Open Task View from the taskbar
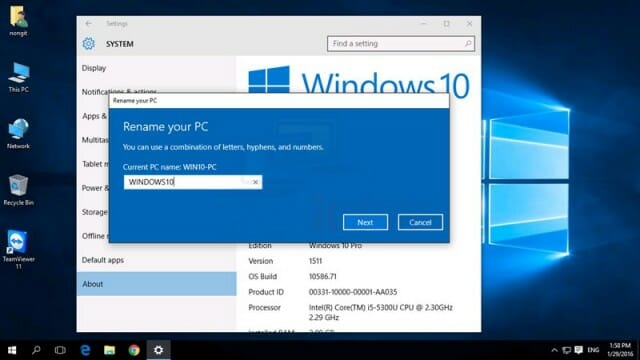 60,350
